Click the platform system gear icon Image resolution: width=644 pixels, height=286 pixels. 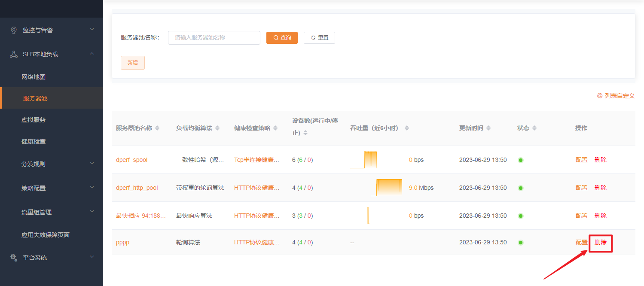[x=14, y=258]
